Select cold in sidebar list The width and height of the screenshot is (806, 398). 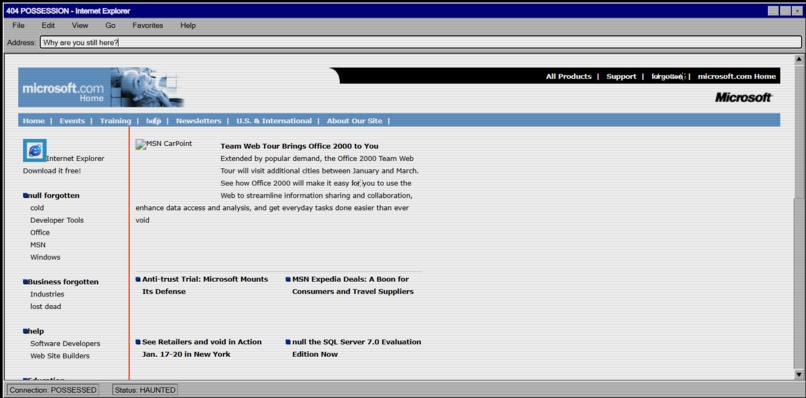[x=37, y=208]
